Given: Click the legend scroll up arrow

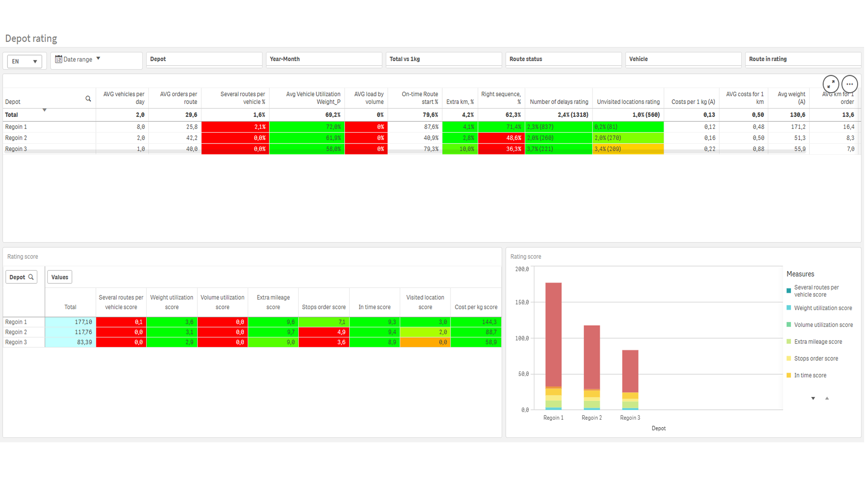Looking at the screenshot, I should click(x=827, y=398).
